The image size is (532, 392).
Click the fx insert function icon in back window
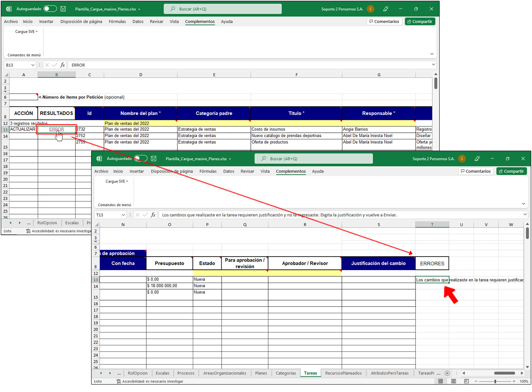[62, 65]
